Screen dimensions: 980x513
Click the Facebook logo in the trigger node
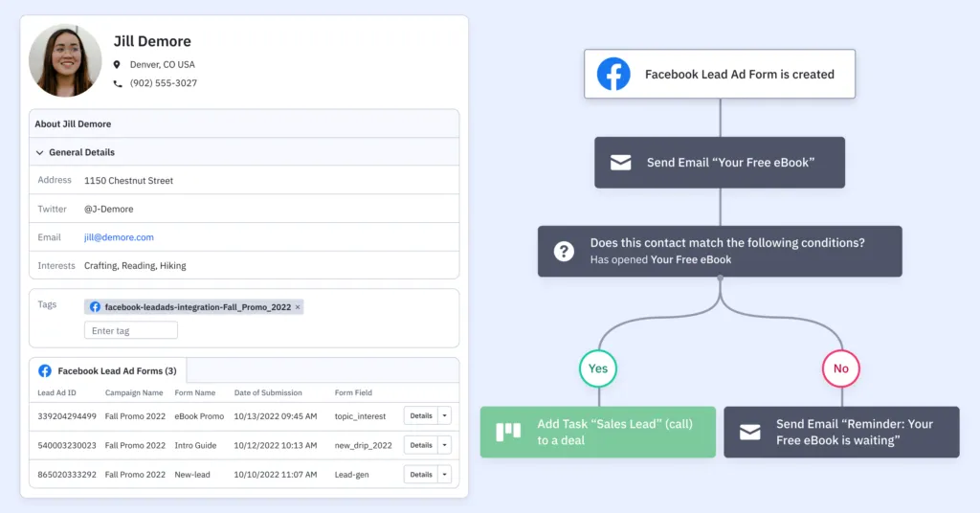pos(613,74)
